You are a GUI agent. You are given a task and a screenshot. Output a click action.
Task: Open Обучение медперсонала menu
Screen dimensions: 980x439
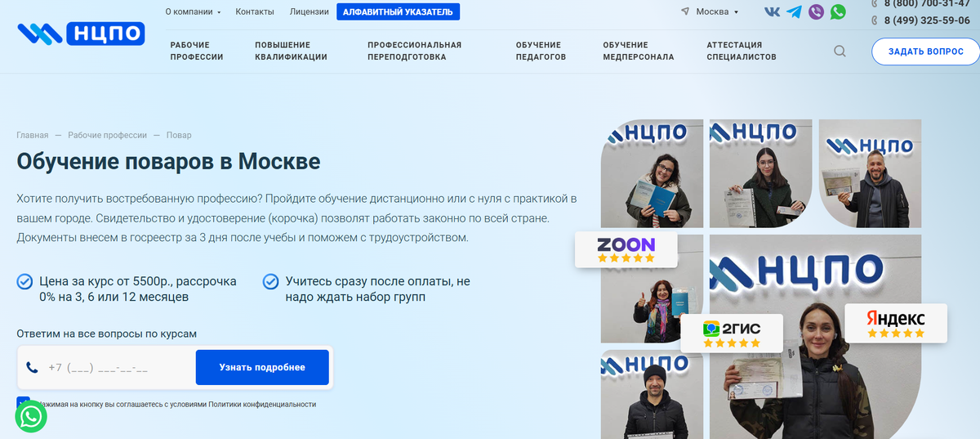pyautogui.click(x=639, y=51)
